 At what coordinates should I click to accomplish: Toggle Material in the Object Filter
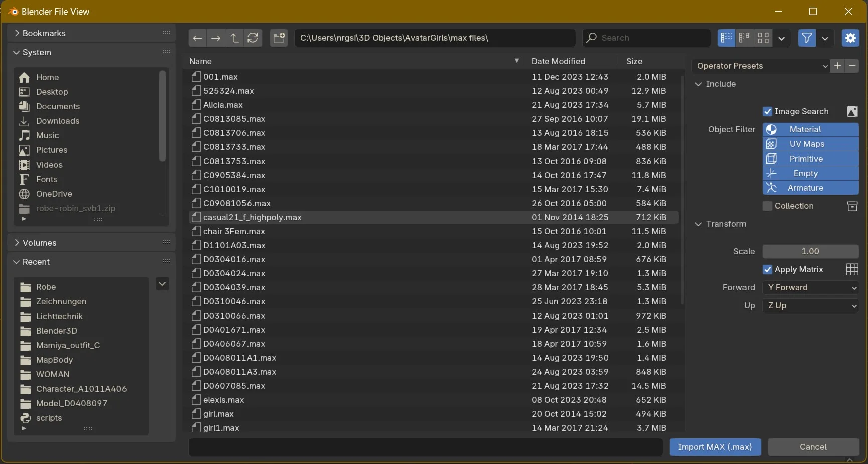click(810, 129)
